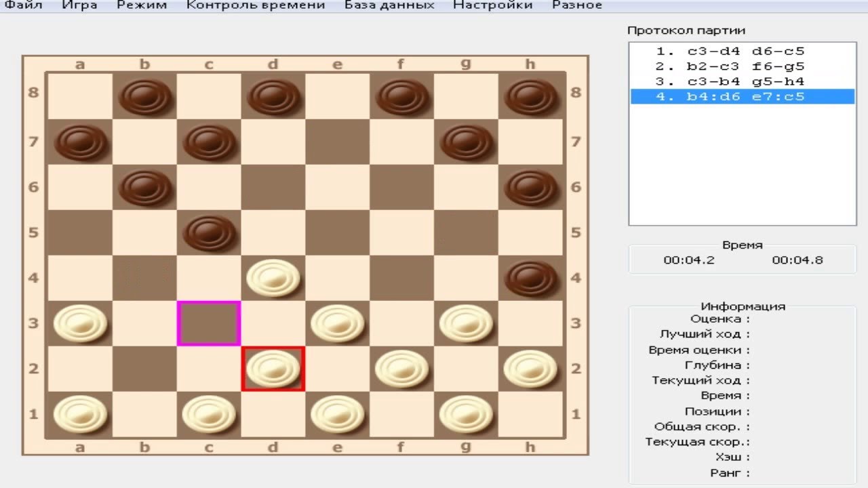The height and width of the screenshot is (488, 868).
Task: Click the Позиции label
Action: point(717,411)
